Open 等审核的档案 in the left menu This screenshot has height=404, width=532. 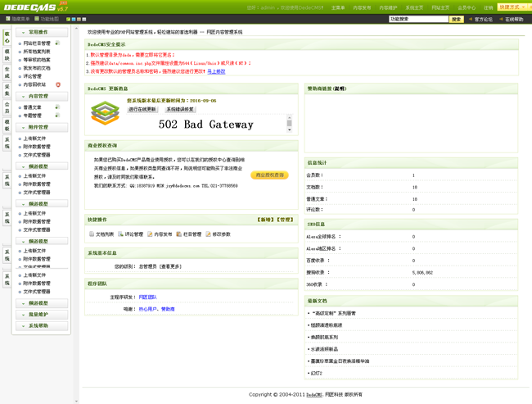tap(37, 60)
